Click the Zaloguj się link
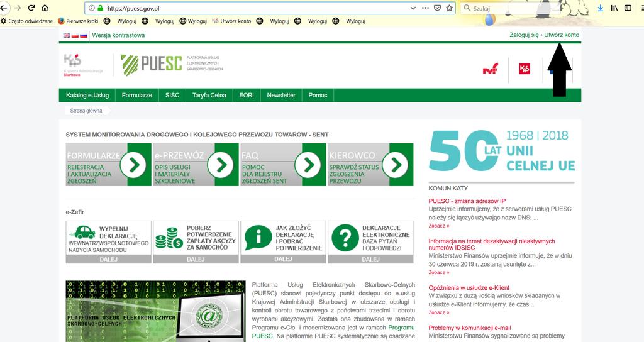Viewport: 644px width, 342px height. [524, 35]
